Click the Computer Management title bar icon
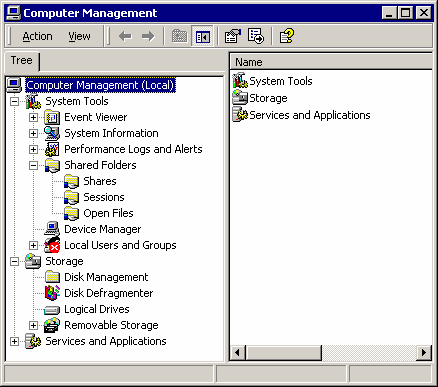The height and width of the screenshot is (387, 438). click(x=14, y=13)
